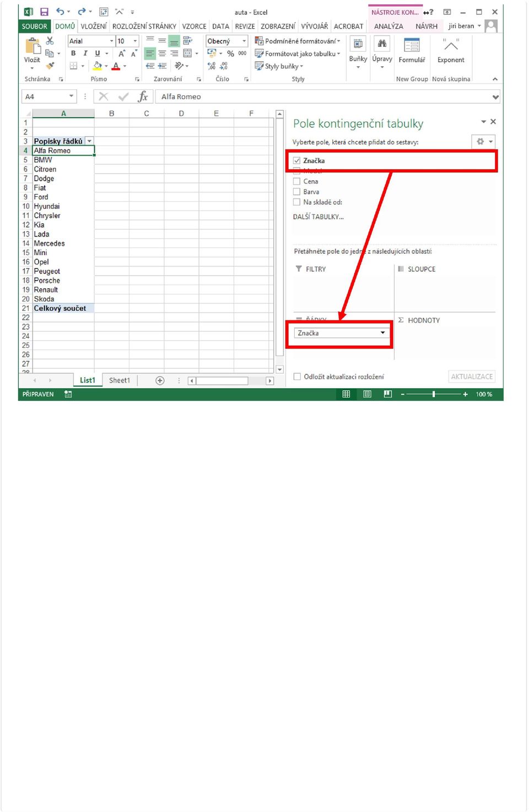This screenshot has height=812, width=529.
Task: Click the insert function fx icon
Action: click(143, 96)
